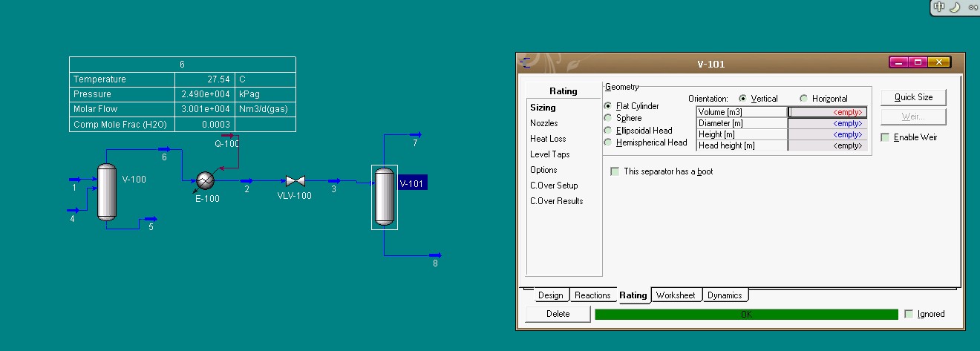Switch to the Design tab
The height and width of the screenshot is (351, 980).
pos(551,295)
